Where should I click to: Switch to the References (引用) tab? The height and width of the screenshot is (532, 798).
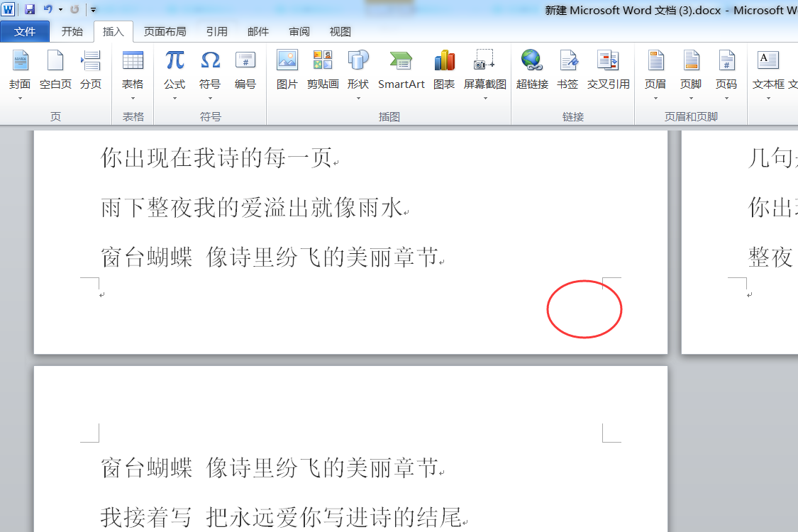coord(217,31)
